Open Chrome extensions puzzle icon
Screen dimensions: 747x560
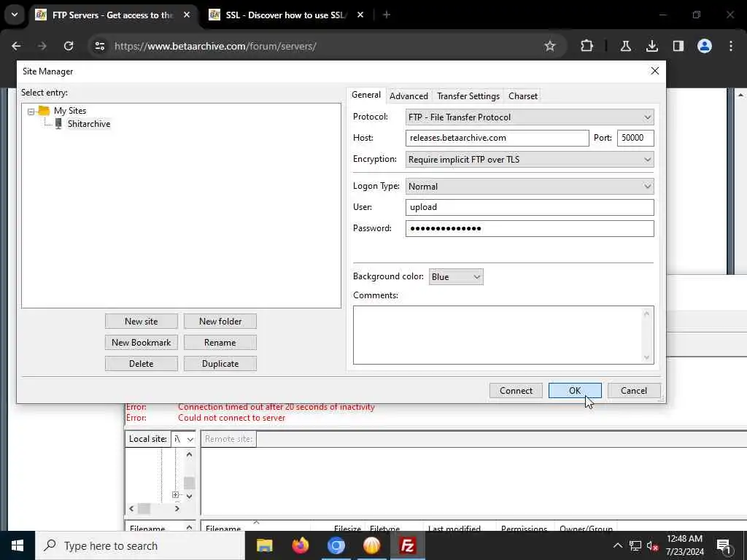coord(587,46)
